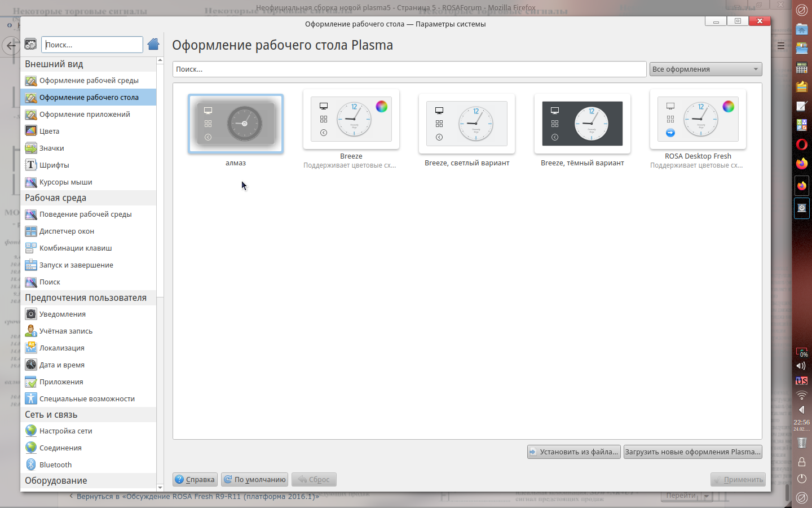The width and height of the screenshot is (812, 508).
Task: Open the dropdown arrow next to Перейти
Action: pos(707,496)
